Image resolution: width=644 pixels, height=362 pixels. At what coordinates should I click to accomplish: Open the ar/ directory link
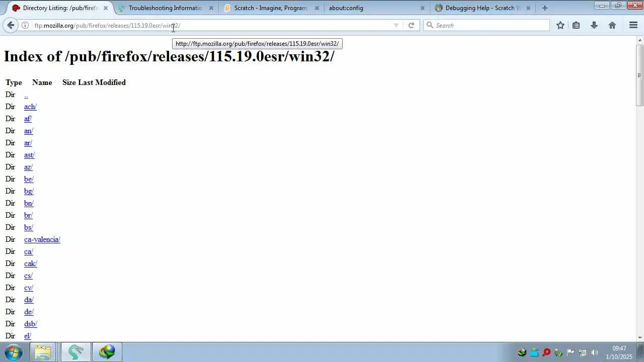[x=28, y=143]
